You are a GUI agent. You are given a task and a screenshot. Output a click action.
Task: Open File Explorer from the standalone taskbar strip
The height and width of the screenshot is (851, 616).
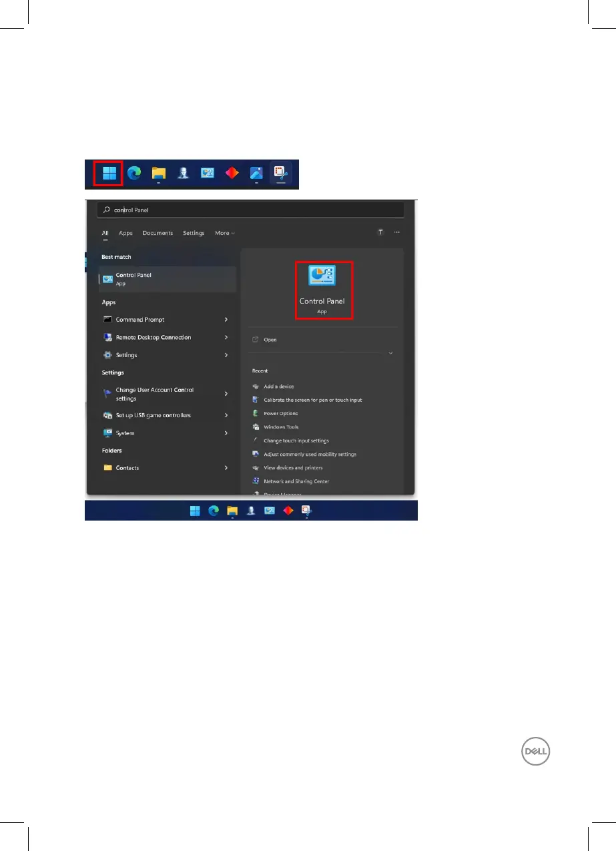point(158,174)
